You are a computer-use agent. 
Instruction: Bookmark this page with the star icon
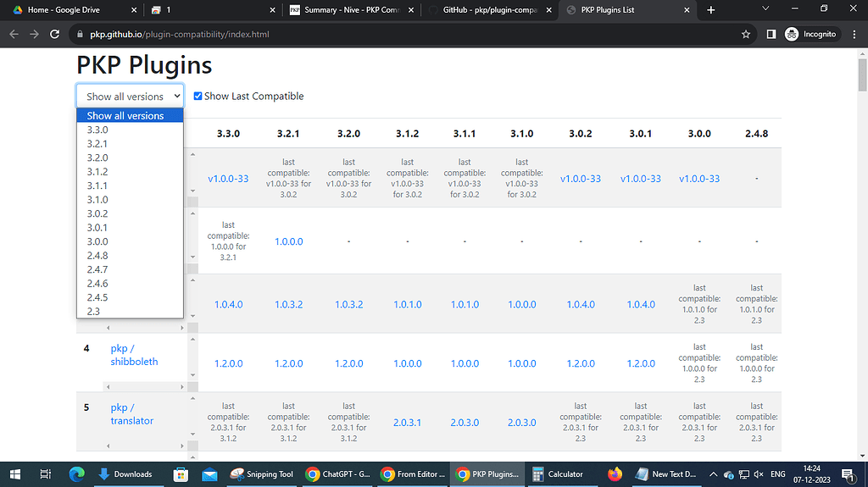coord(746,35)
